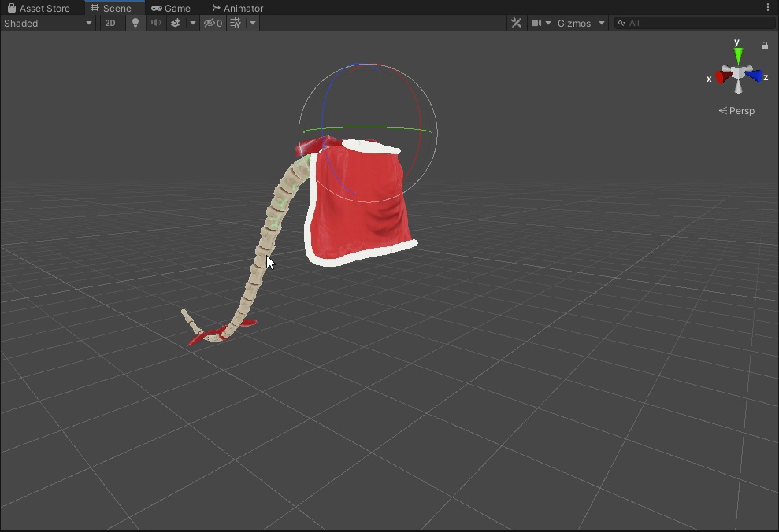Toggle scene view lighting
The width and height of the screenshot is (779, 532).
tap(135, 23)
